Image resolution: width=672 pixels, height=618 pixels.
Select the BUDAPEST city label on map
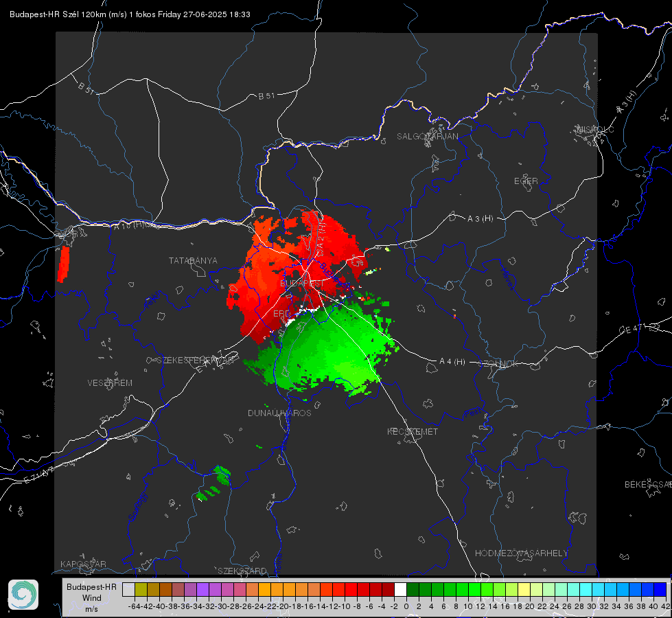click(303, 284)
